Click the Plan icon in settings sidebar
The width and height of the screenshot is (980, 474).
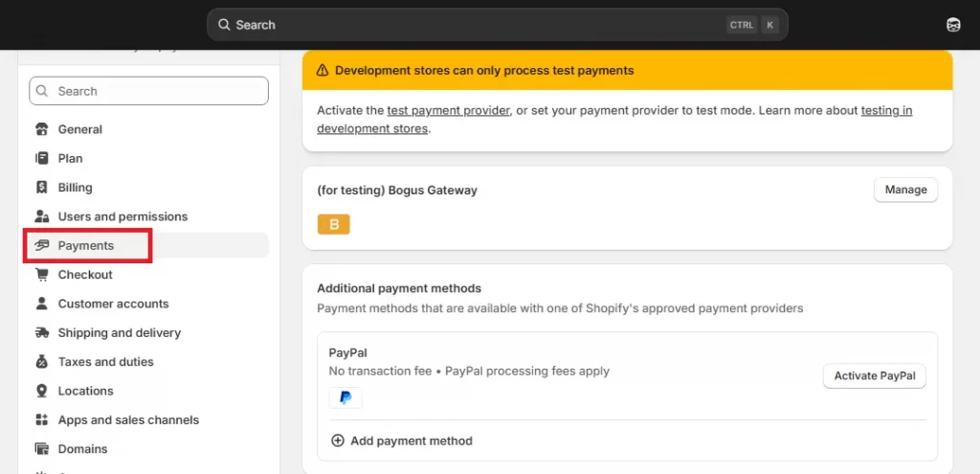tap(41, 158)
